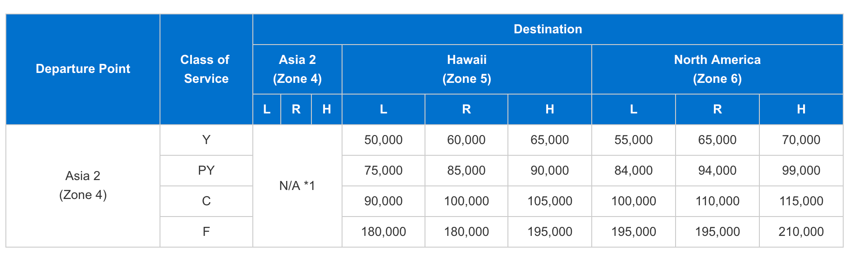
Task: Click the 115,000 miles cell
Action: [801, 201]
